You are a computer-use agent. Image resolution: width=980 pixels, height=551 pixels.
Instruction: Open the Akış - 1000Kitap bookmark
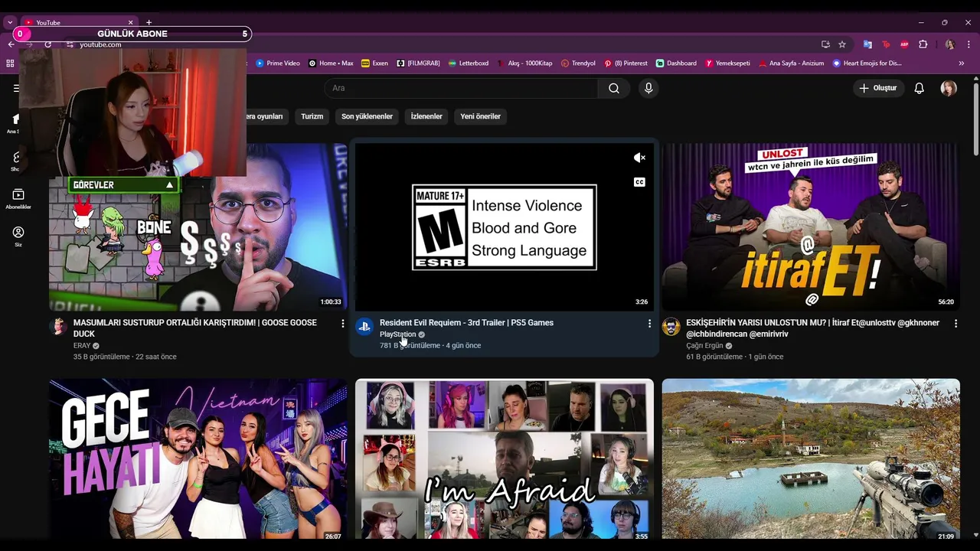pyautogui.click(x=524, y=64)
